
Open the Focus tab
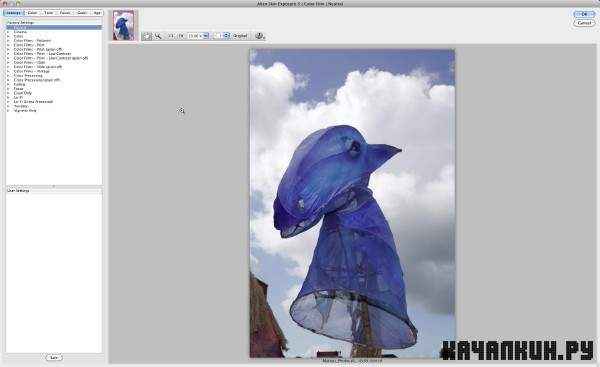65,13
